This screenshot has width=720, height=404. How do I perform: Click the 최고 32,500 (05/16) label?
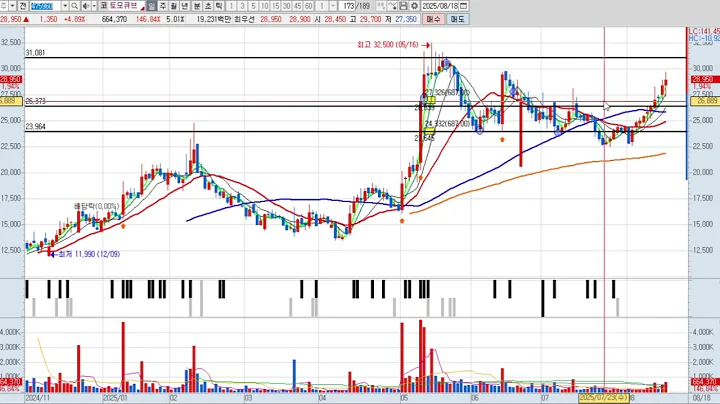coord(388,45)
